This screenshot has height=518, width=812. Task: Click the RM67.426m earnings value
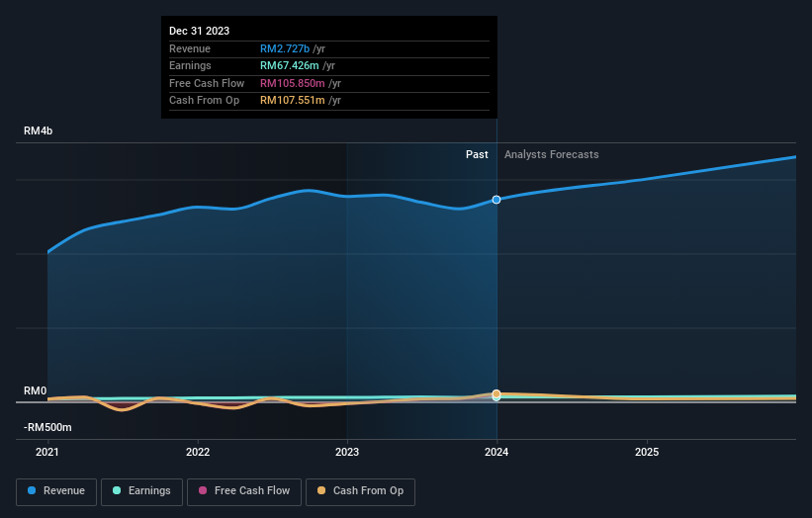[290, 65]
